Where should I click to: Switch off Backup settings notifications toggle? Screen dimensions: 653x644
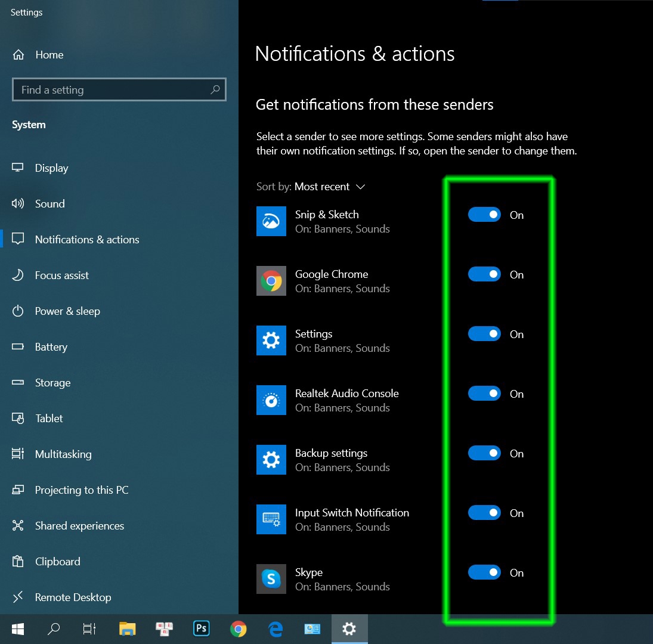coord(484,453)
